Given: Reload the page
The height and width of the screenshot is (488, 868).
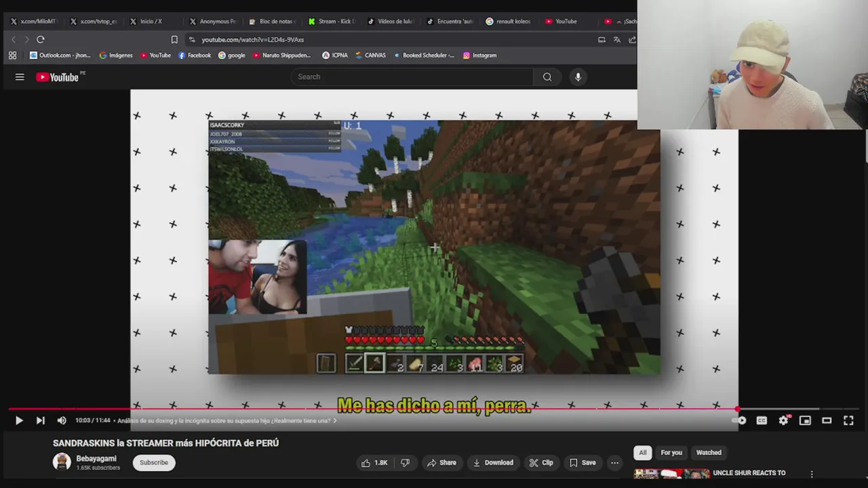Looking at the screenshot, I should [x=41, y=39].
